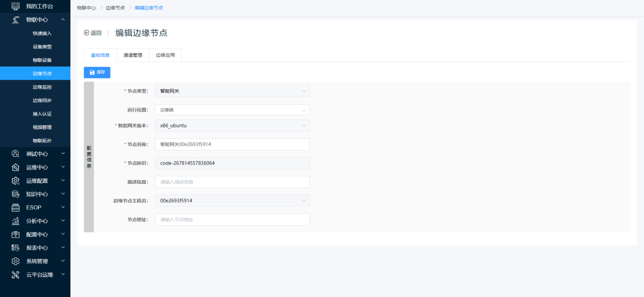Click the 知识中心 database icon

(x=15, y=194)
